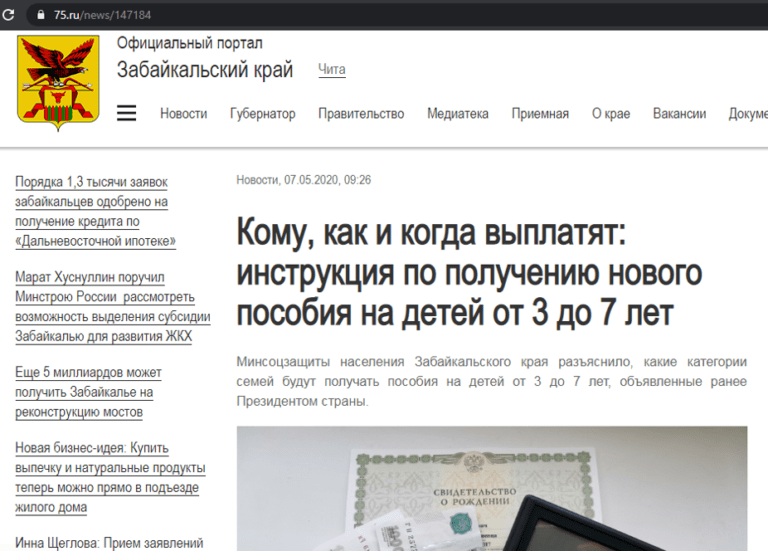Screen dimensions: 768x551
Task: Open the Приемная menu item
Action: [540, 114]
